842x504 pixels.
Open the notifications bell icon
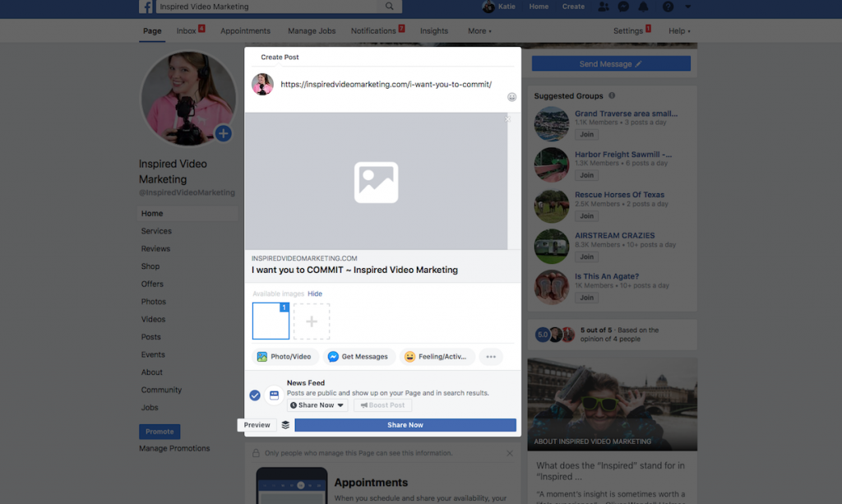[x=643, y=7]
